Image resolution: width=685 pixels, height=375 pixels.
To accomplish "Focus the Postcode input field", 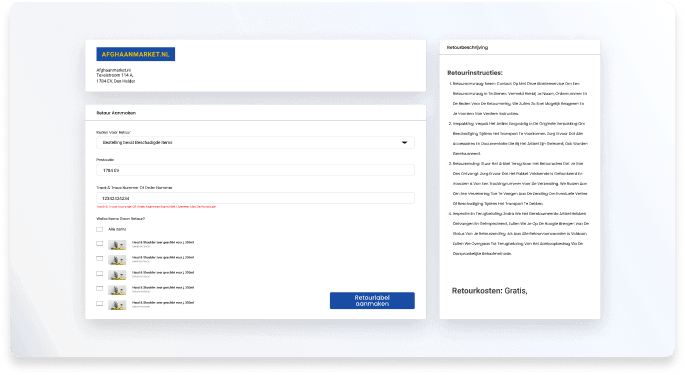I will coord(255,170).
